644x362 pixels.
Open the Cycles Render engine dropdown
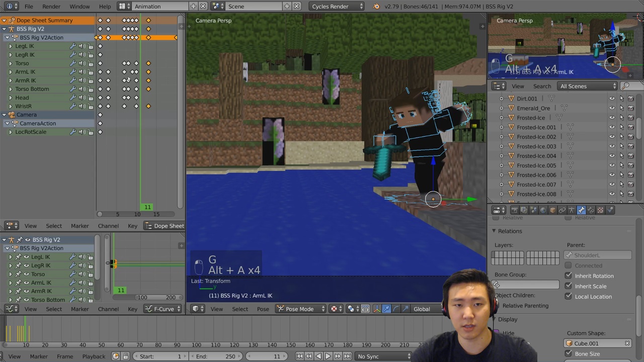[x=337, y=7]
